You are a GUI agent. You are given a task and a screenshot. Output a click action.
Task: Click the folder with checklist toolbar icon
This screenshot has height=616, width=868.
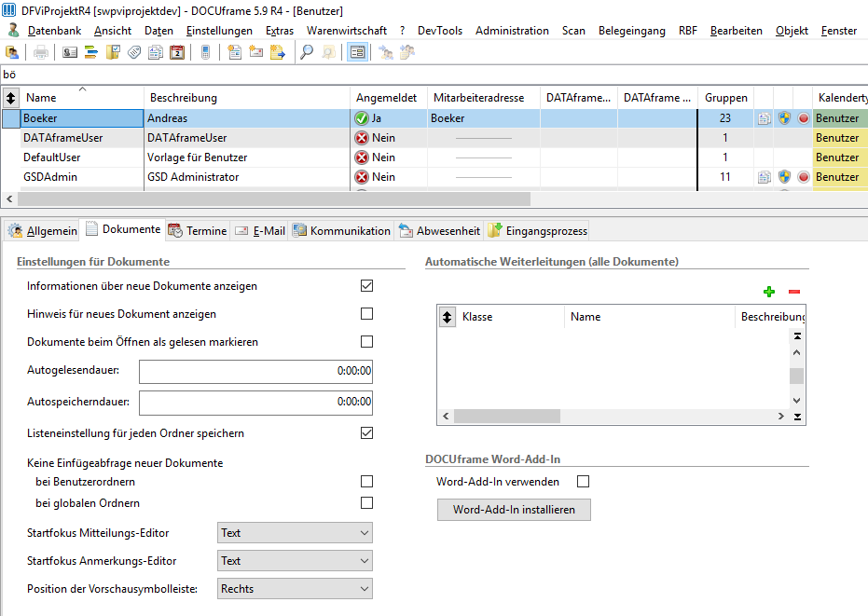(x=113, y=52)
